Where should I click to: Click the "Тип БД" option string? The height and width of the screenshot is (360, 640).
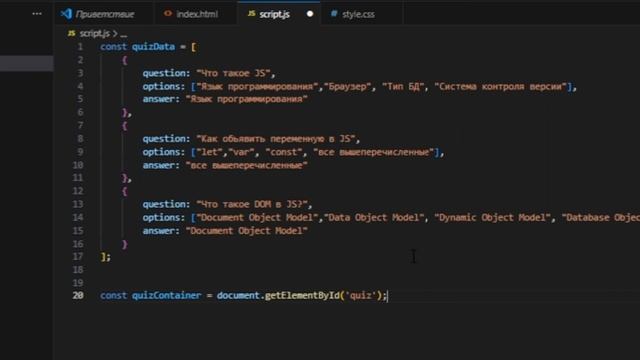(x=403, y=87)
